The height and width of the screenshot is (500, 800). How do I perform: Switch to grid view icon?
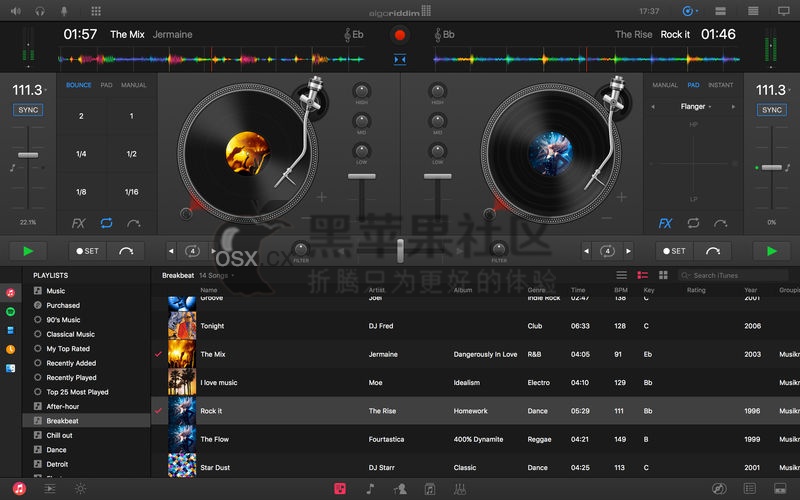663,275
